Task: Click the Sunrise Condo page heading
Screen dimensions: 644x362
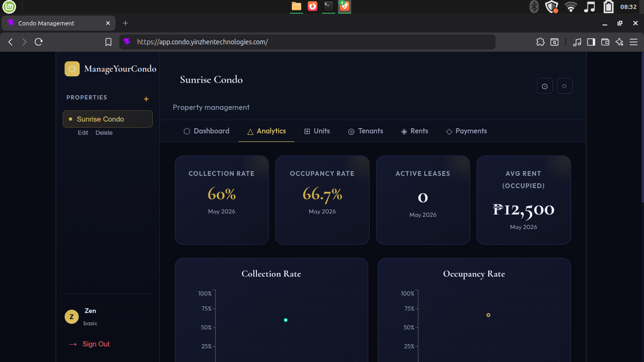Action: [211, 80]
